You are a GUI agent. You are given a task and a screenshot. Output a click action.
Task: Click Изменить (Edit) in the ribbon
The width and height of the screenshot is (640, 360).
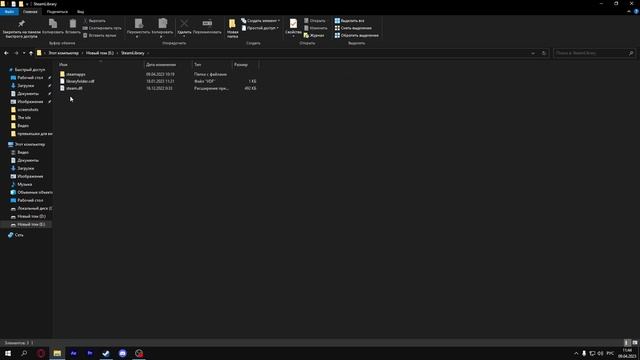pyautogui.click(x=316, y=28)
